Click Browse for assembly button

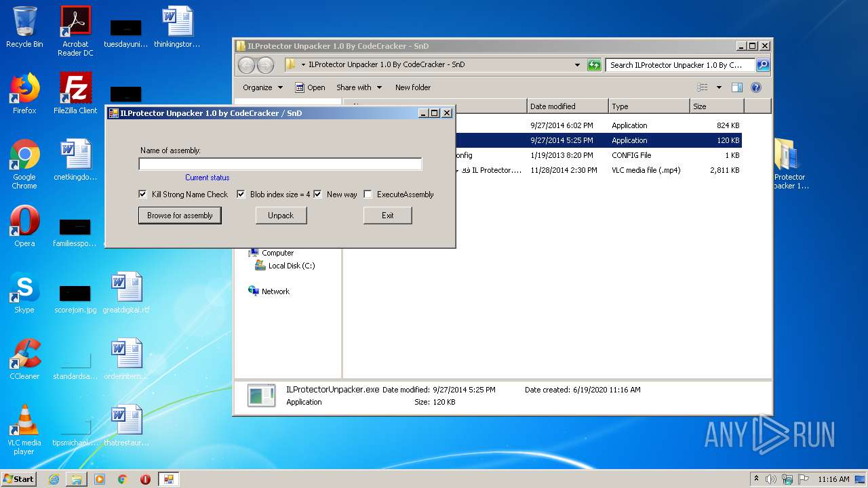click(x=180, y=216)
